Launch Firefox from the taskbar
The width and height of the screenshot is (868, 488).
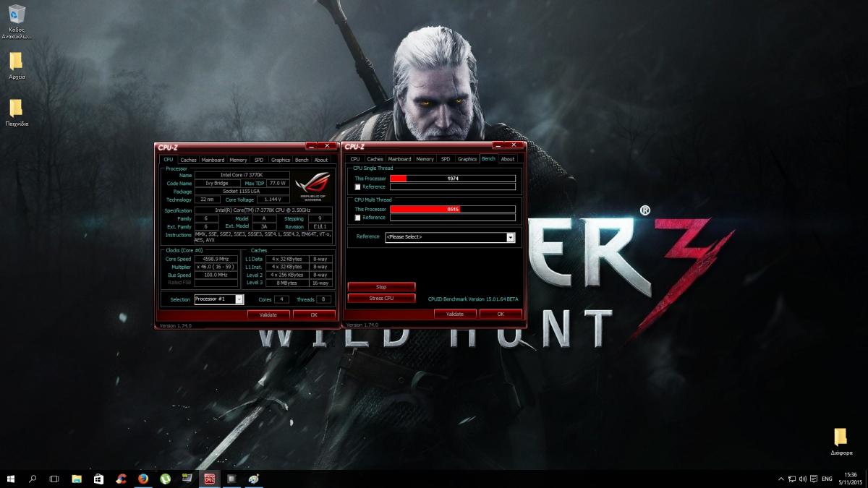[142, 479]
